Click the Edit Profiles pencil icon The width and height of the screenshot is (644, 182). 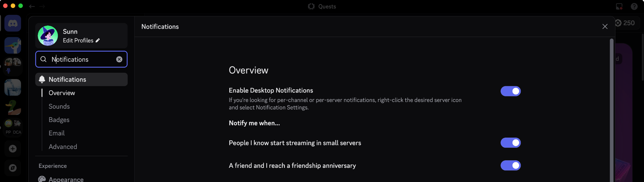coord(98,40)
